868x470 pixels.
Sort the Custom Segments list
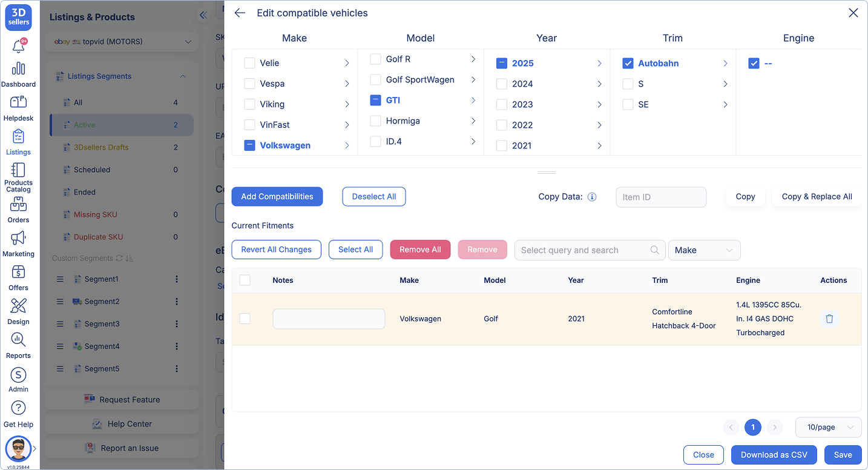(130, 258)
